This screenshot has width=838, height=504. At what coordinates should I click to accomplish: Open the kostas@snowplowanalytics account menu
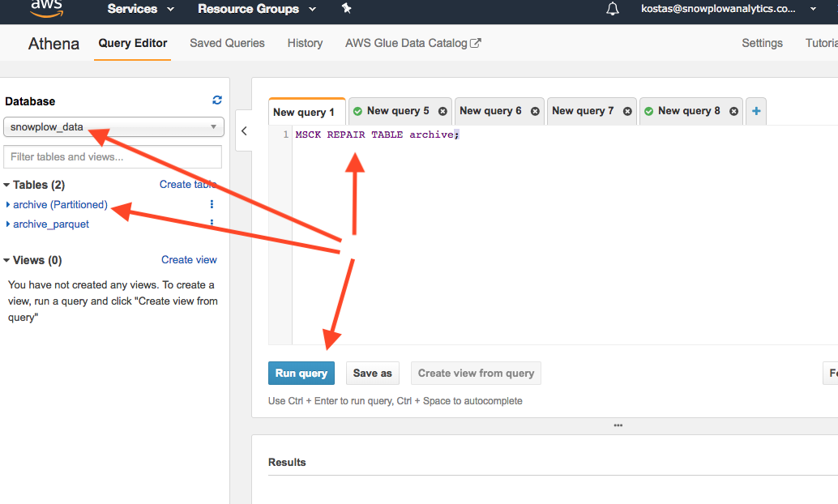(728, 9)
